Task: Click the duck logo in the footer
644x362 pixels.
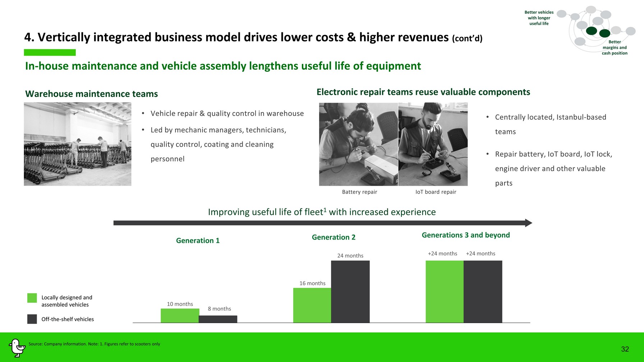Action: pyautogui.click(x=17, y=348)
